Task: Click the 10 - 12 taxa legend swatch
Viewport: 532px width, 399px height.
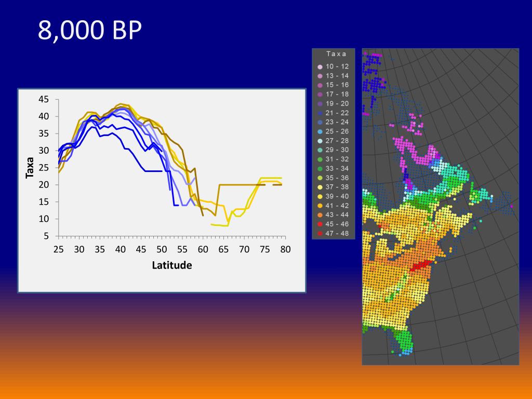Action: click(x=320, y=67)
